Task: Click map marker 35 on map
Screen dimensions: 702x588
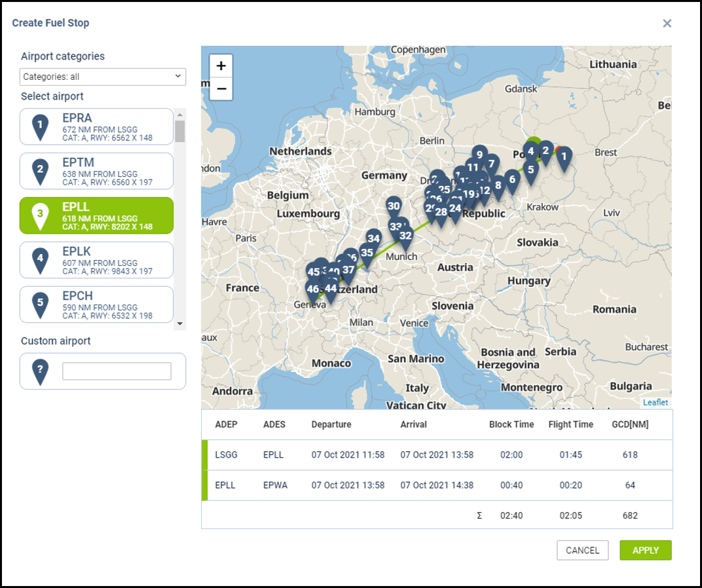Action: [x=367, y=255]
